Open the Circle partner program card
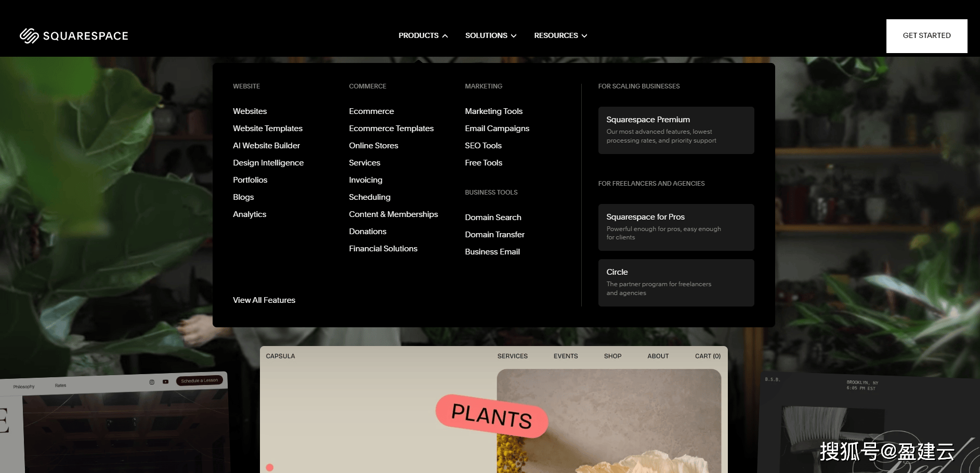This screenshot has width=980, height=473. pyautogui.click(x=676, y=283)
